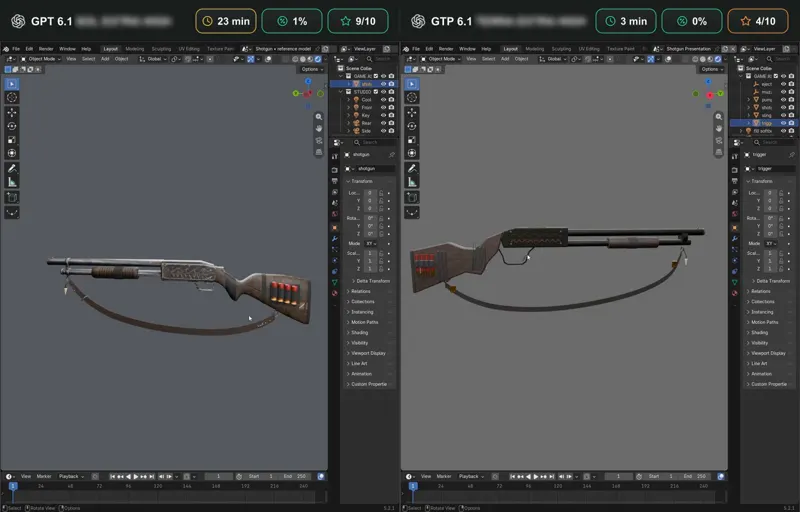Open Playback dropdown in left timeline

[x=70, y=476]
